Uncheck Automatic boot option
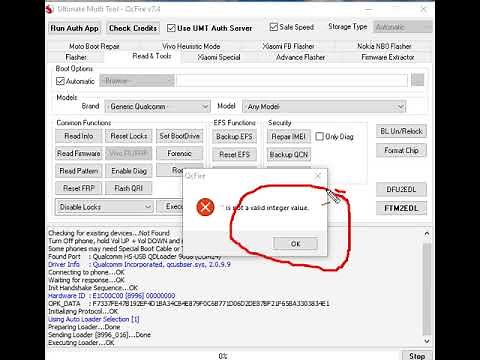The height and width of the screenshot is (360, 480). (x=60, y=81)
